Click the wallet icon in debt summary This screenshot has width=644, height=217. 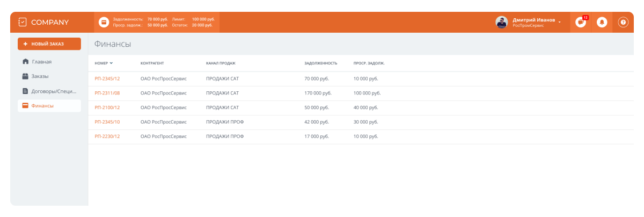(104, 22)
